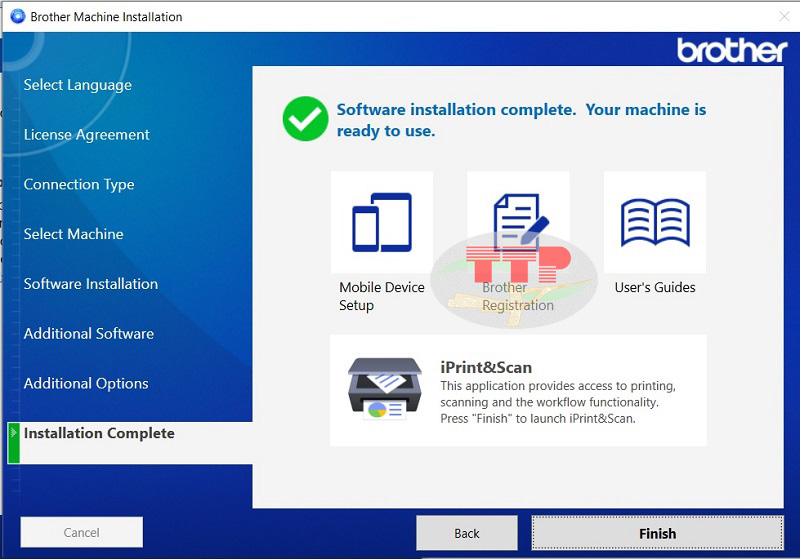
Task: Select the License Agreement step
Action: click(86, 135)
